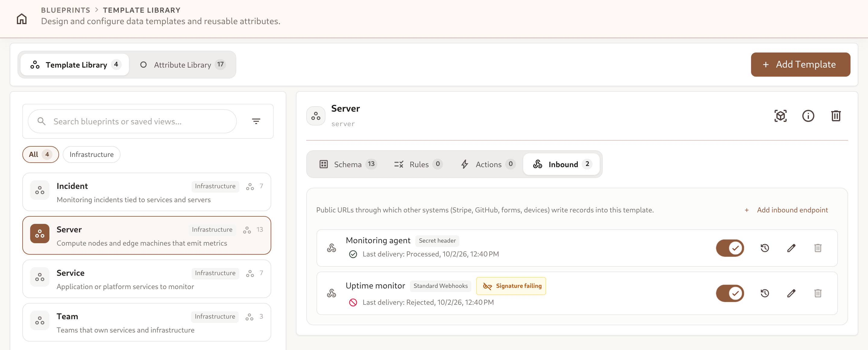Open Actions tab
868x350 pixels.
(488, 164)
